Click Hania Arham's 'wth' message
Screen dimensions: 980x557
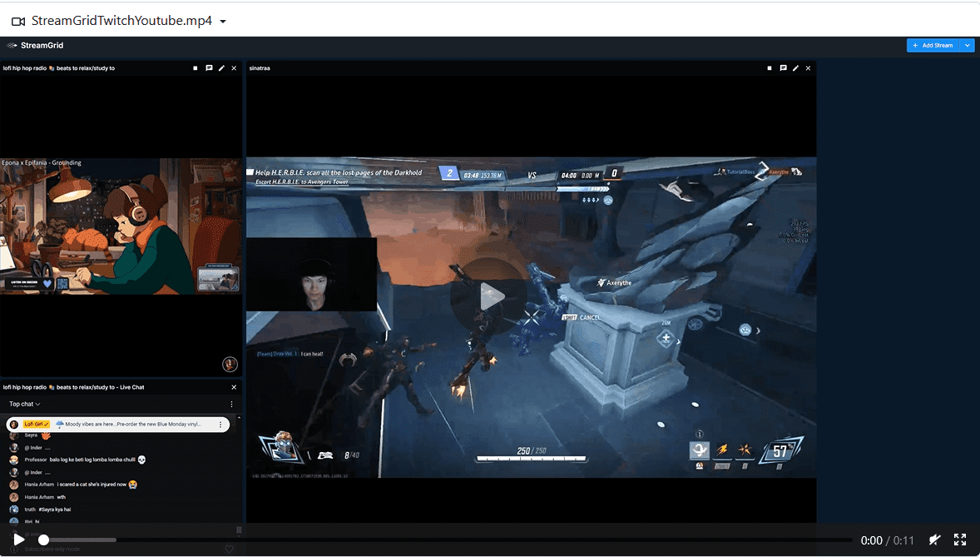click(37, 497)
